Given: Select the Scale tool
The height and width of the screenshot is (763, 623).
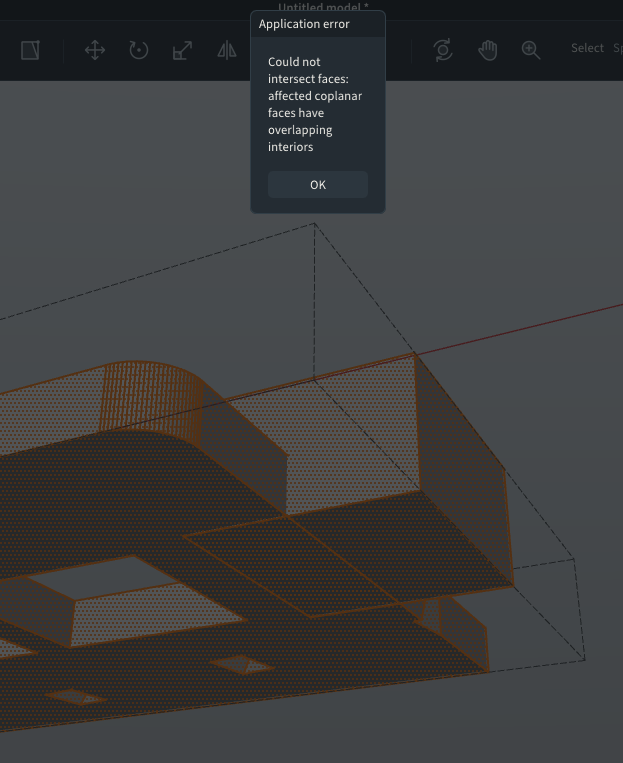Looking at the screenshot, I should (x=183, y=50).
